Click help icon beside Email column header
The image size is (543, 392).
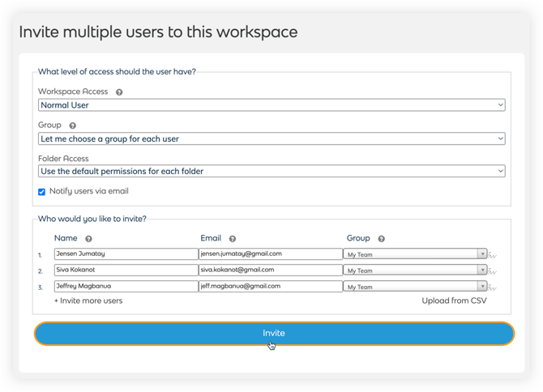(233, 239)
